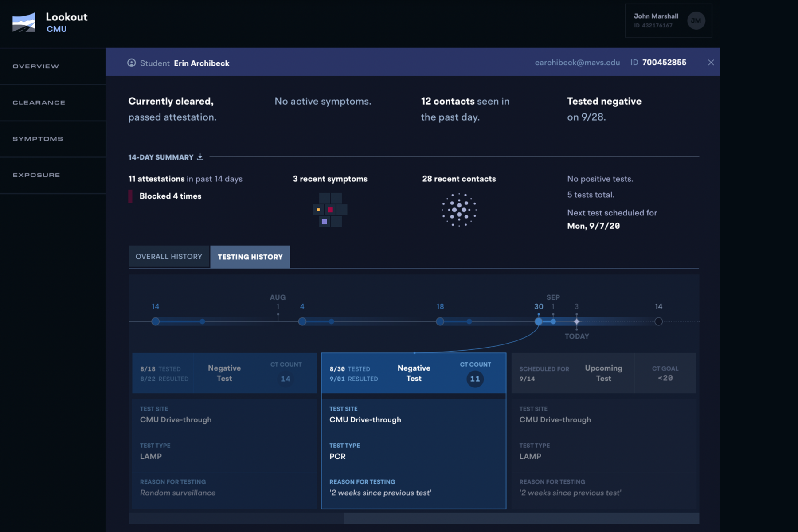Viewport: 798px width, 532px height.
Task: Click the earchibeck@mavs.edu email
Action: [x=577, y=63]
